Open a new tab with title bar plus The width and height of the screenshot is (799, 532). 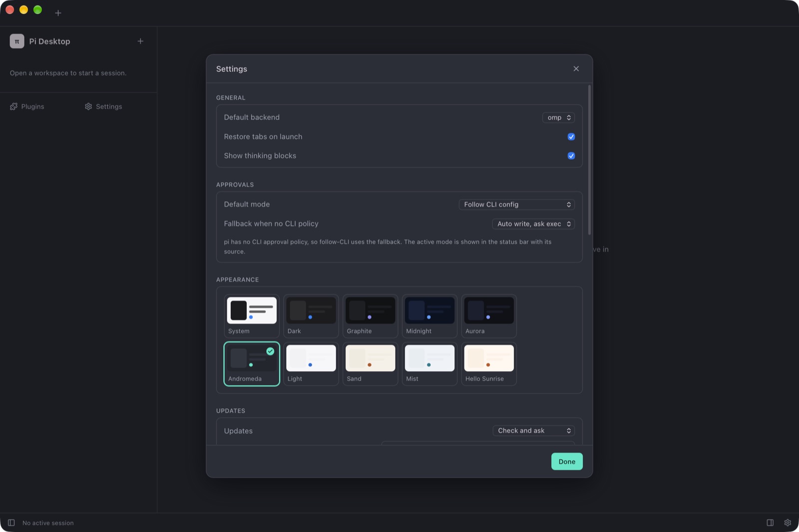58,13
